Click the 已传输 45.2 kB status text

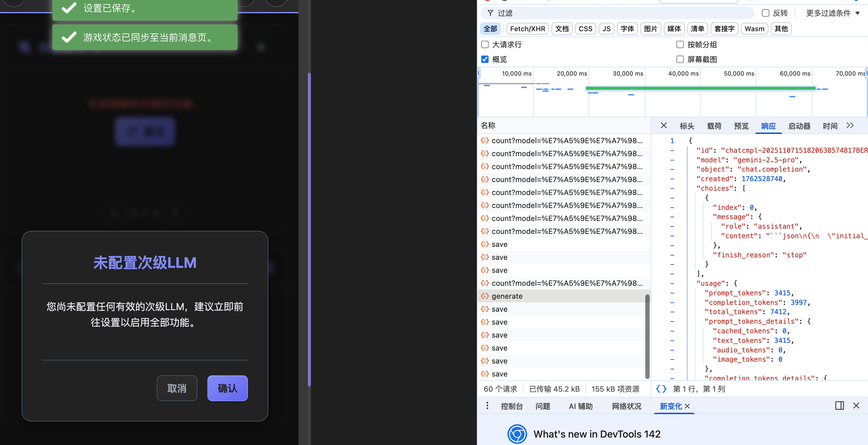tap(554, 389)
